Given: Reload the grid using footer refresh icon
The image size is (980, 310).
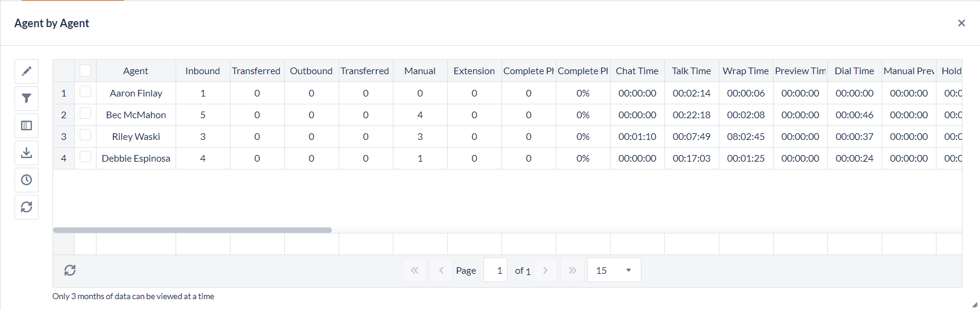Looking at the screenshot, I should (x=70, y=270).
